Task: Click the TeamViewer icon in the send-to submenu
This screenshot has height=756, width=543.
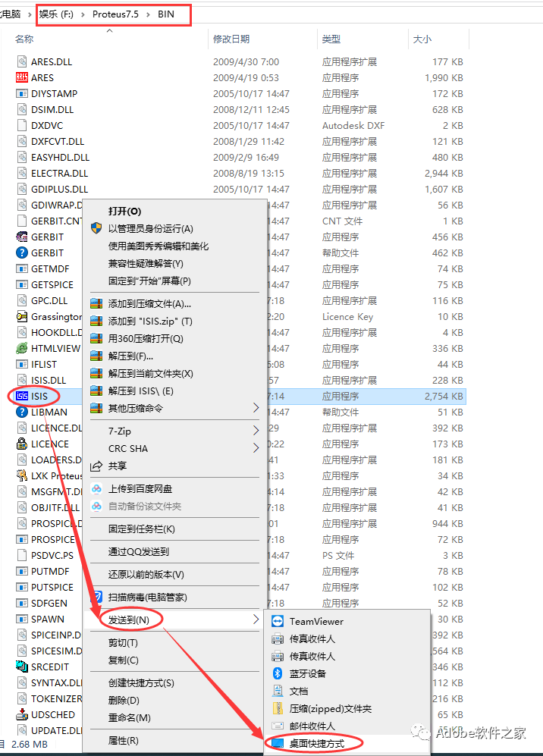Action: [x=277, y=621]
